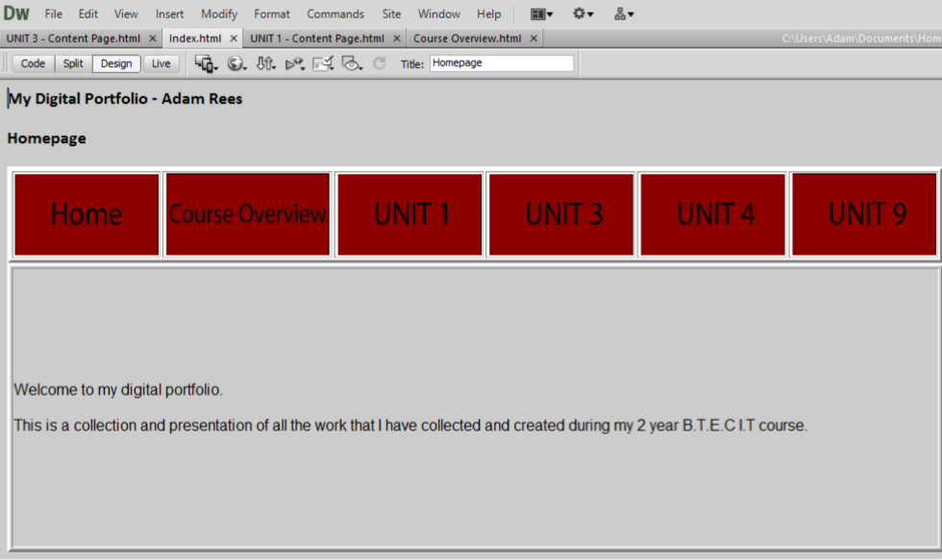Click the Welcome to my digital portfolio text
Viewport: 942px width, 560px height.
click(x=118, y=390)
